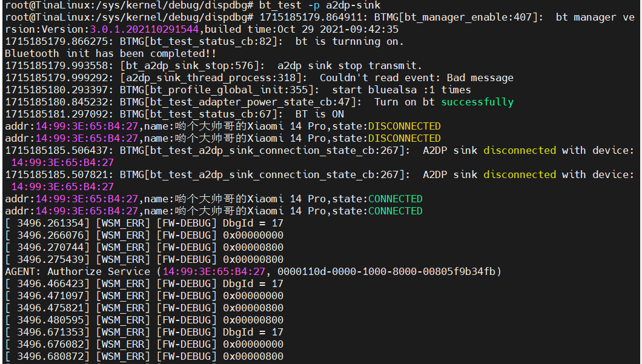Image resolution: width=642 pixels, height=364 pixels.
Task: Click the first yellow DISCONNECTED state text
Action: point(405,126)
